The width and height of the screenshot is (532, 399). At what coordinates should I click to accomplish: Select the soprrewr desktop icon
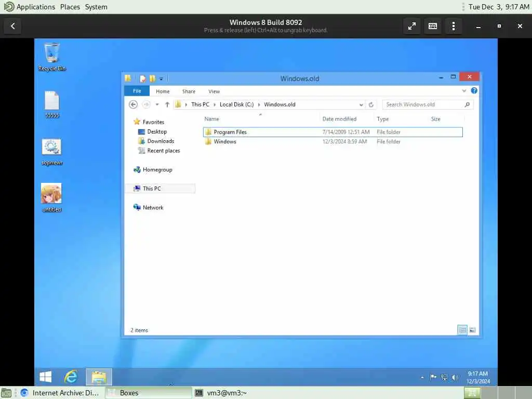[51, 152]
